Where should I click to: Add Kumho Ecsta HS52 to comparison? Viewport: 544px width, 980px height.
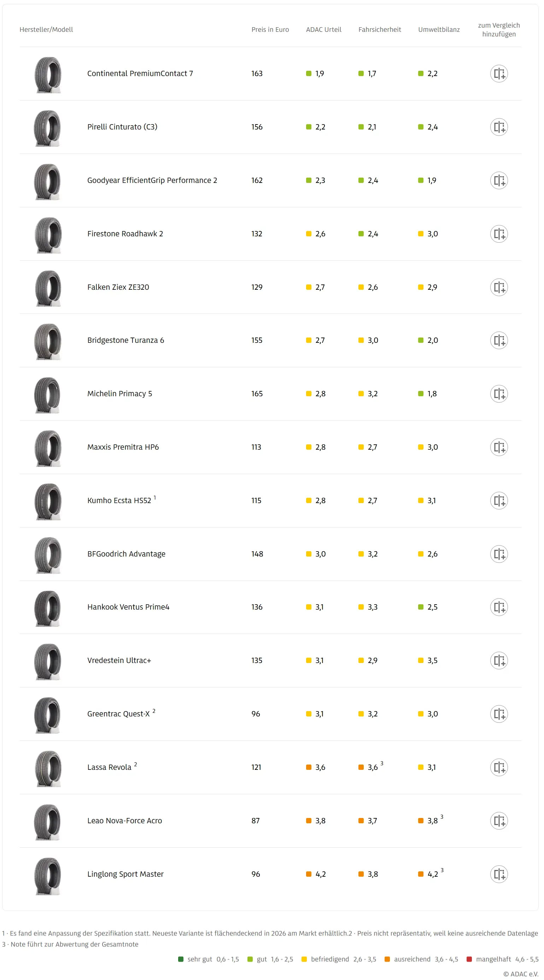tap(498, 500)
